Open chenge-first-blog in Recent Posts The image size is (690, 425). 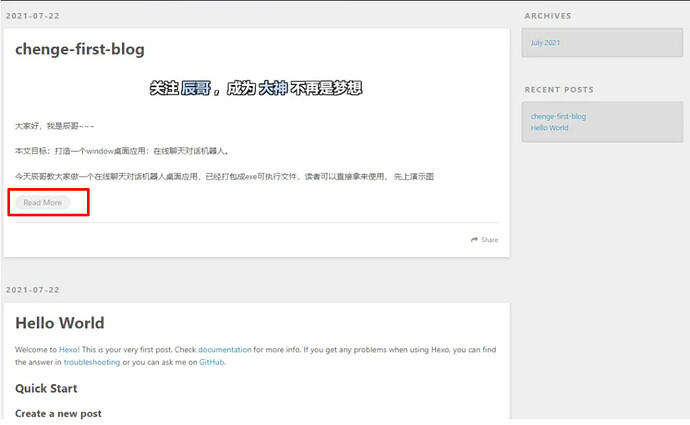[x=558, y=117]
